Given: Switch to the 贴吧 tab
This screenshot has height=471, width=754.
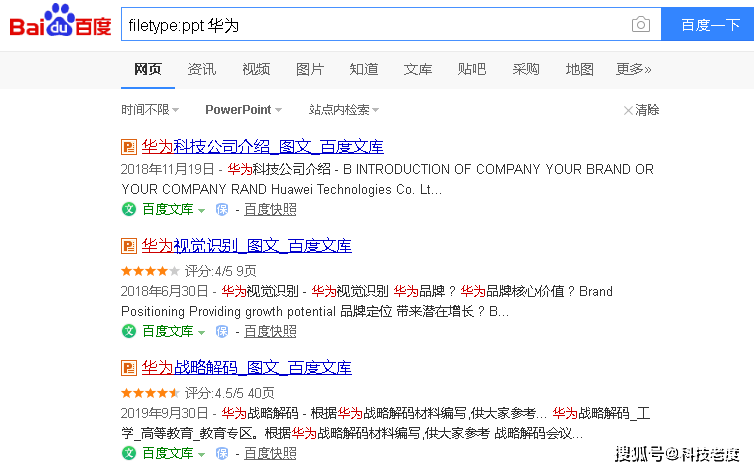Looking at the screenshot, I should [x=471, y=69].
